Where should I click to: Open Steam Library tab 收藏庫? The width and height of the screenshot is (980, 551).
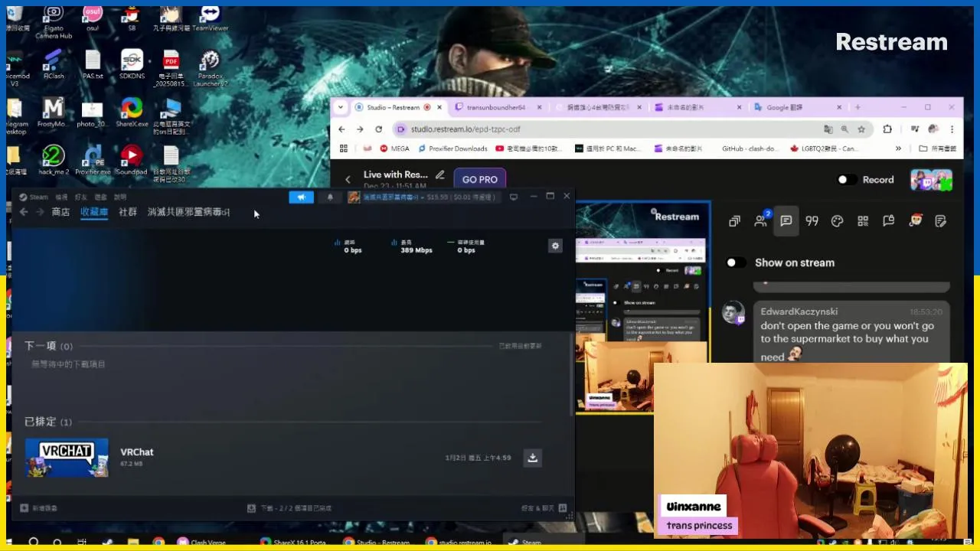(x=94, y=212)
